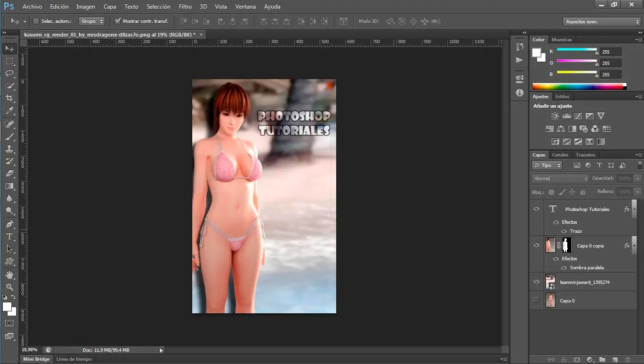Select the Brush tool
Image resolution: width=644 pixels, height=364 pixels.
pos(9,136)
